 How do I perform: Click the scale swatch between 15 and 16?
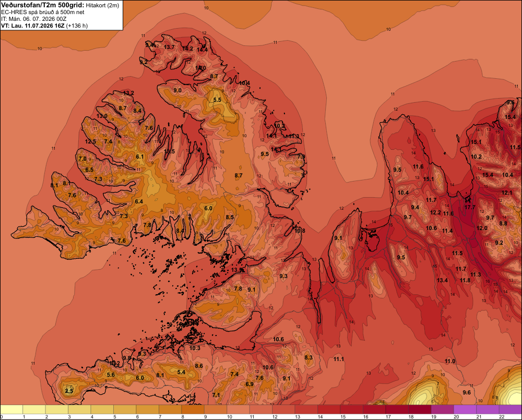(x=351, y=410)
